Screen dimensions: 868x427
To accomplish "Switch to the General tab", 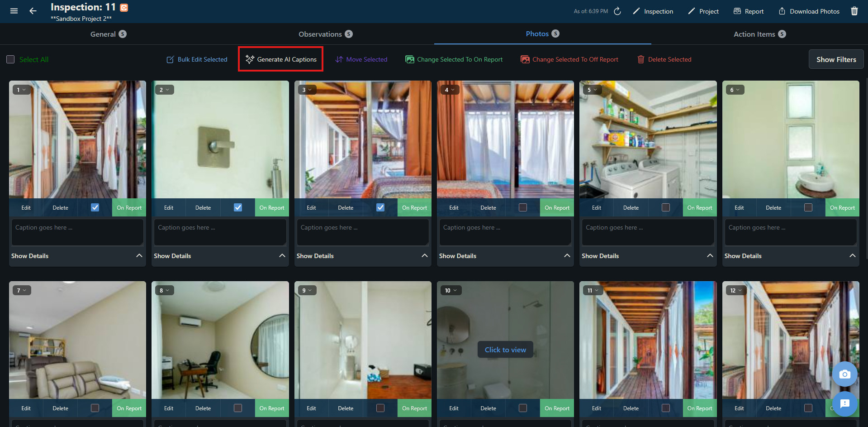I will click(x=109, y=34).
